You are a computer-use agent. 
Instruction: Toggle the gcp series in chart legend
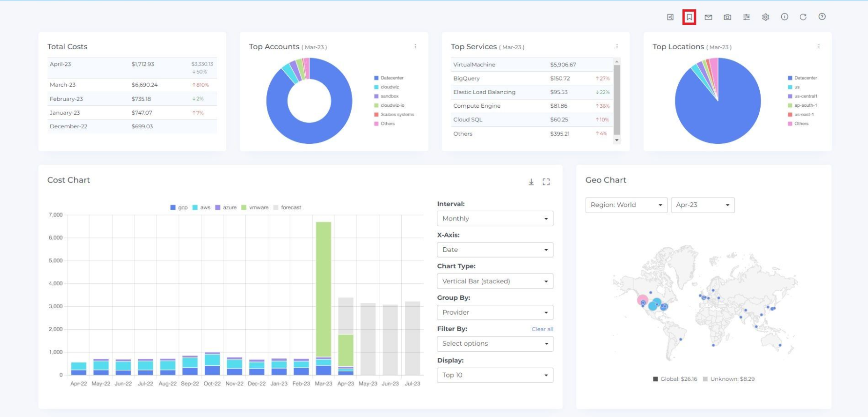pos(179,207)
